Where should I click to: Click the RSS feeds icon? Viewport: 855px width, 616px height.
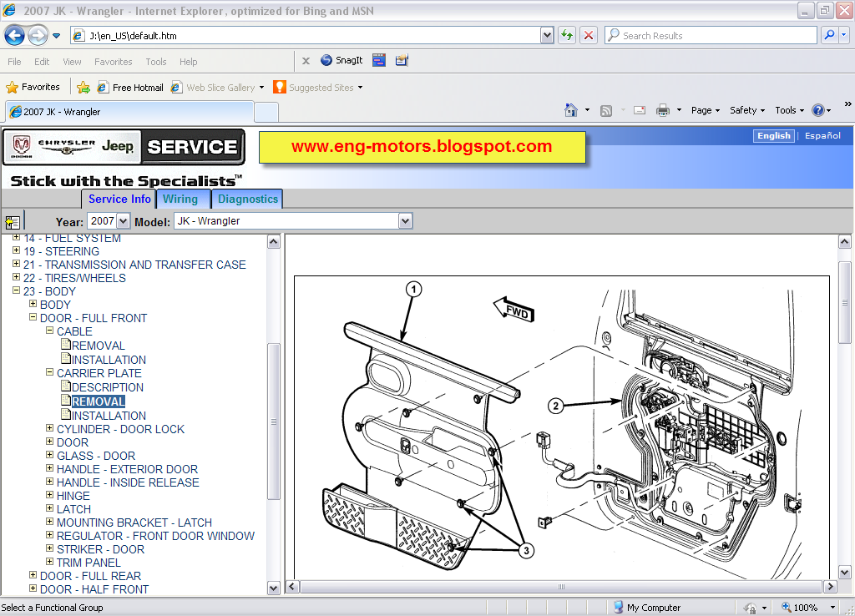[606, 111]
